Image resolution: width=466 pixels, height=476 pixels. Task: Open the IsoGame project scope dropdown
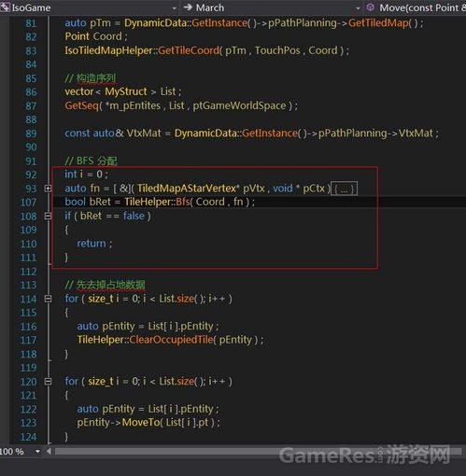[175, 8]
